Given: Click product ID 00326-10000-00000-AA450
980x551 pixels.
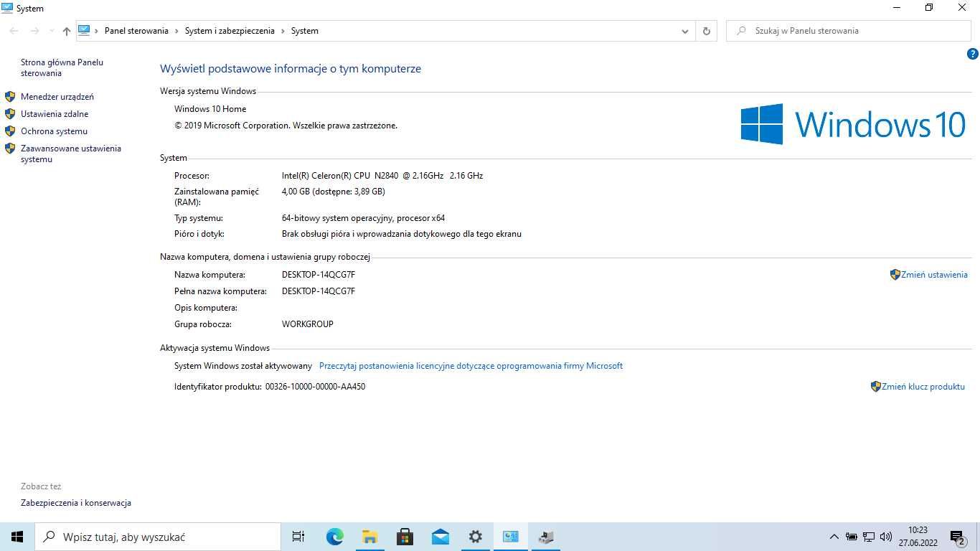Looking at the screenshot, I should [315, 387].
